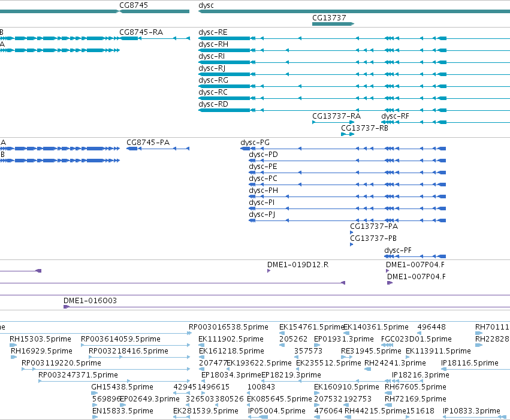This screenshot has width=510, height=420.
Task: Click the IP05004.5prime EST label
Action: coord(277,411)
